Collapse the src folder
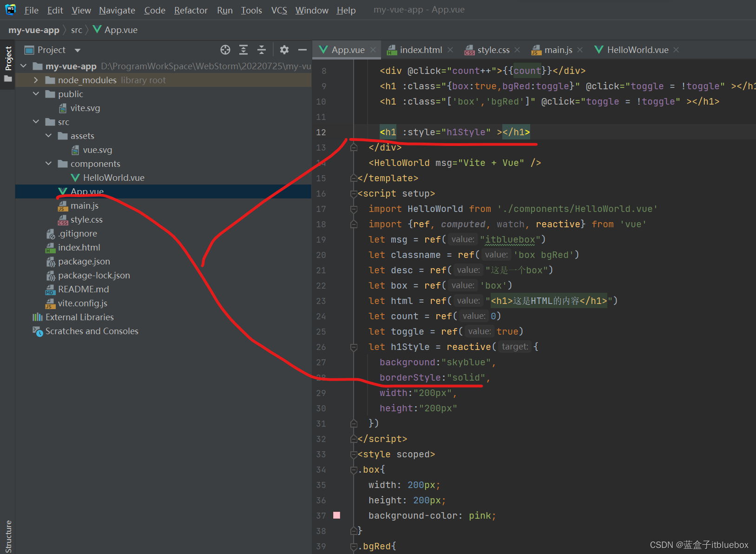This screenshot has width=756, height=554. (36, 122)
